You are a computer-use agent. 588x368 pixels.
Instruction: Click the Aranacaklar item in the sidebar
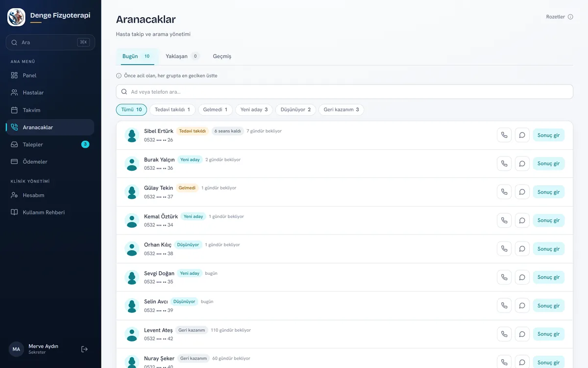click(50, 127)
